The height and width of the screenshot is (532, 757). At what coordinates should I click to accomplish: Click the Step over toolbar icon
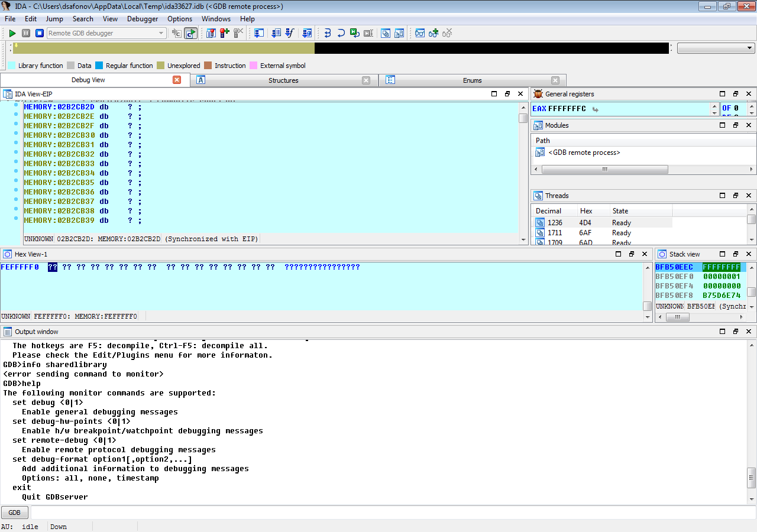click(x=341, y=33)
